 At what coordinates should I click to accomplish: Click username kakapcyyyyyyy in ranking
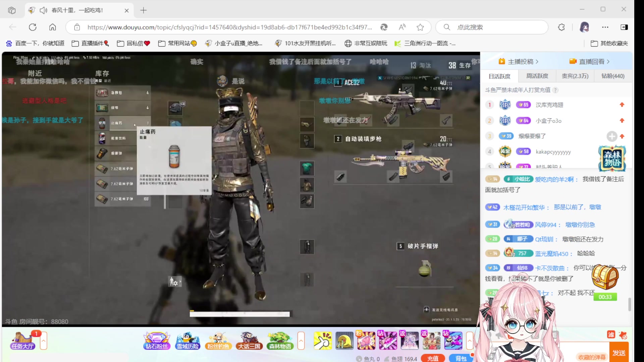[553, 152]
